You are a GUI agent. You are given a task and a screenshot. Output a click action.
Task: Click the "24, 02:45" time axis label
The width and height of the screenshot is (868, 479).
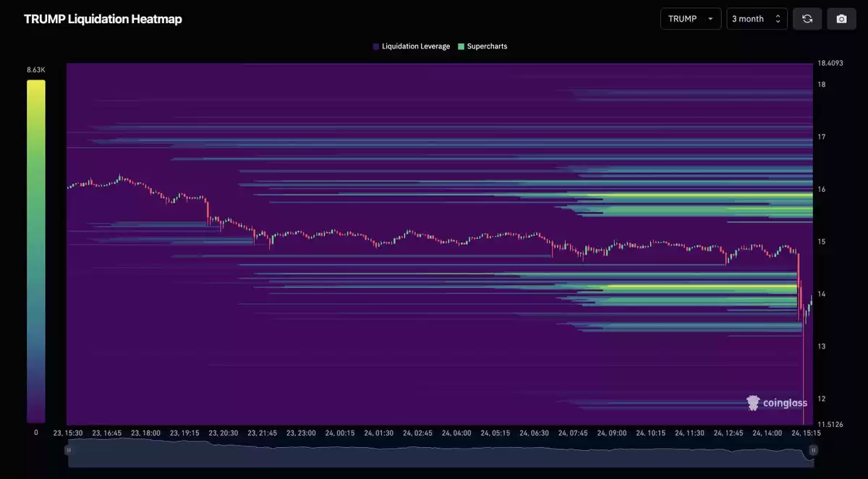(417, 433)
